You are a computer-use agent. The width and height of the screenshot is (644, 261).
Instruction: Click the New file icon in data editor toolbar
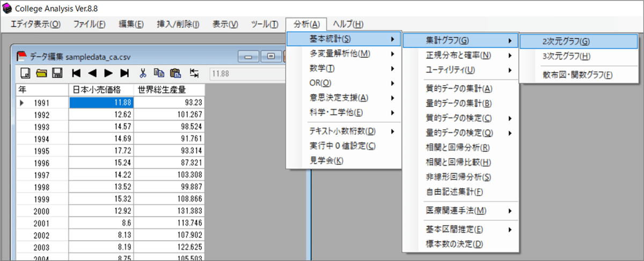[x=25, y=73]
